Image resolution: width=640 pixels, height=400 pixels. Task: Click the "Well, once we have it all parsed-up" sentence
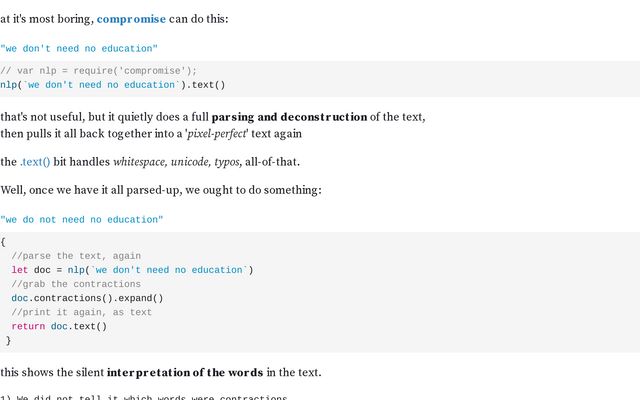click(161, 190)
